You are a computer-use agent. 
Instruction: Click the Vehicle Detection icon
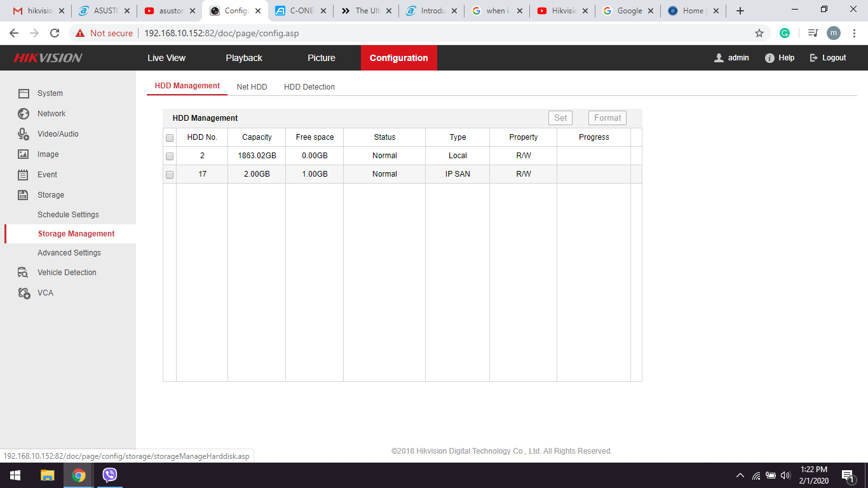click(24, 273)
